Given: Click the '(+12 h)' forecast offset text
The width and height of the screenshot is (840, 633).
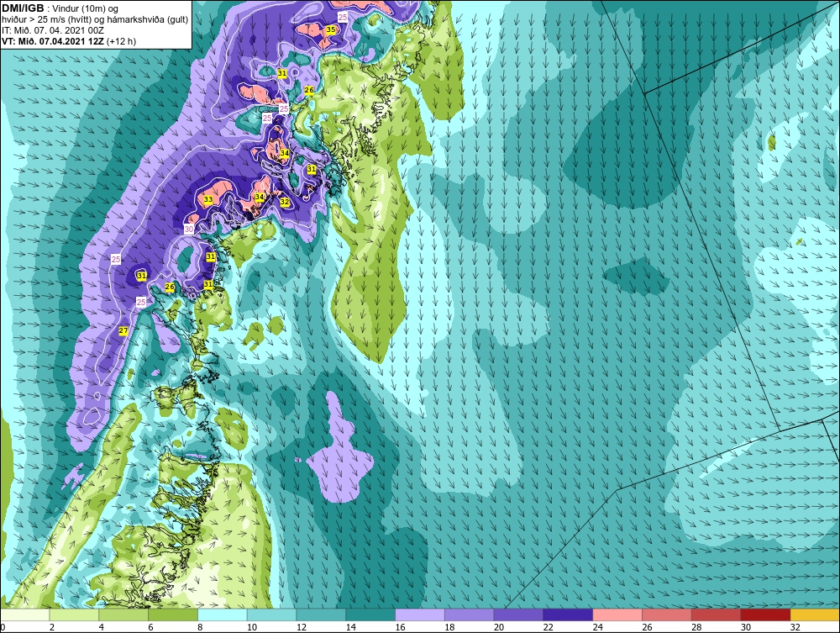Looking at the screenshot, I should [122, 40].
